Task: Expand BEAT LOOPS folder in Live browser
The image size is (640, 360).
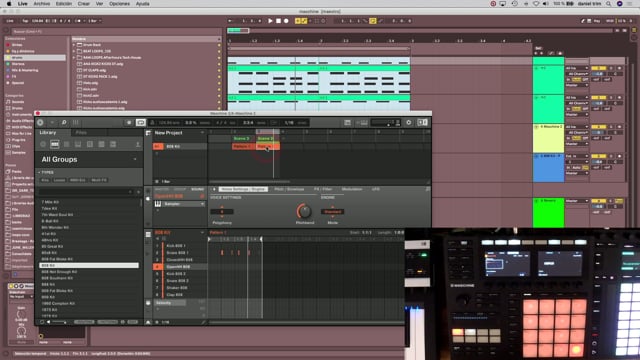Action: tap(74, 51)
